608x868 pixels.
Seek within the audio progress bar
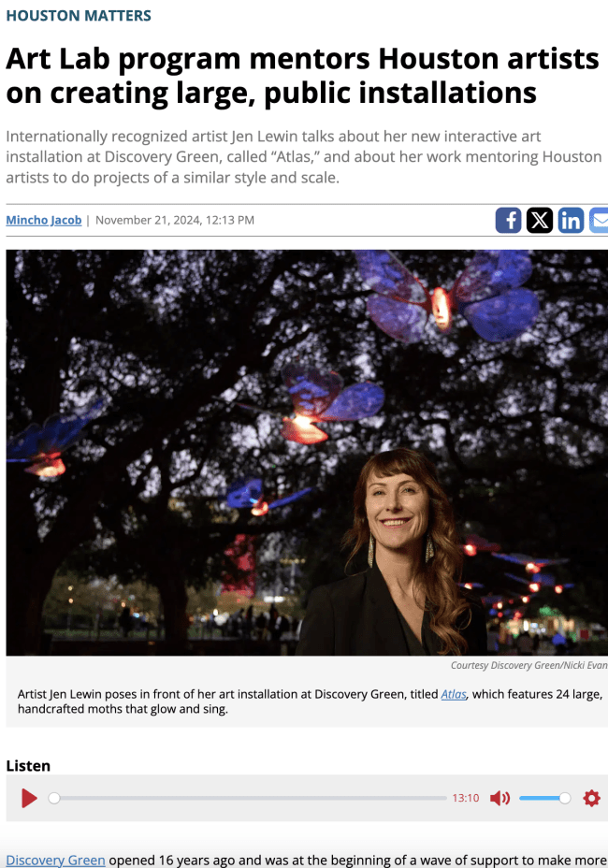(251, 798)
